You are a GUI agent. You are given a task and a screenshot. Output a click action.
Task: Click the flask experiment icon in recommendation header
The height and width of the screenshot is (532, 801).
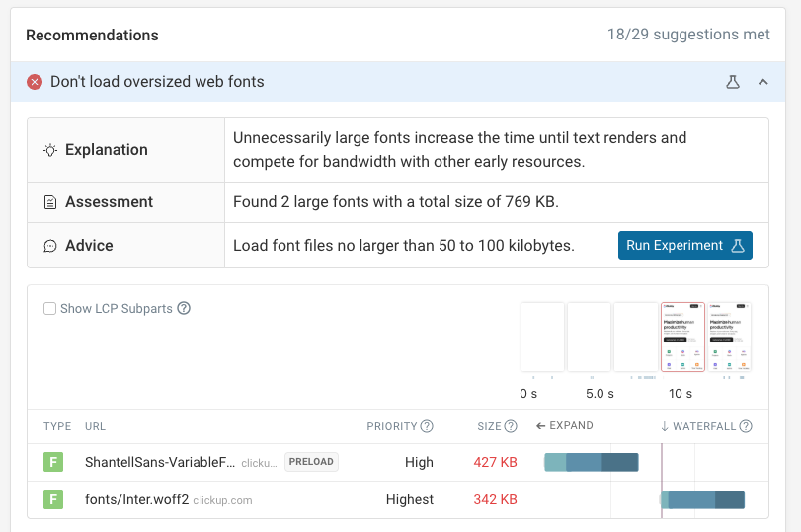pyautogui.click(x=732, y=82)
